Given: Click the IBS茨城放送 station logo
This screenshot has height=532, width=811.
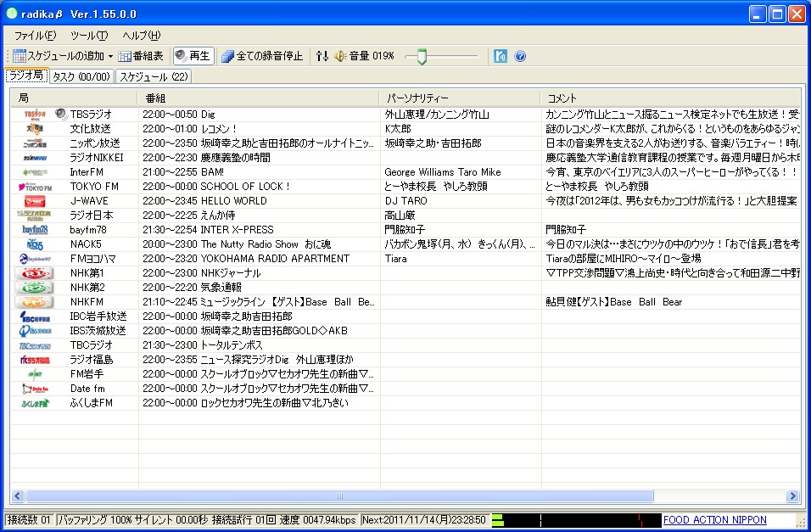Looking at the screenshot, I should [35, 331].
